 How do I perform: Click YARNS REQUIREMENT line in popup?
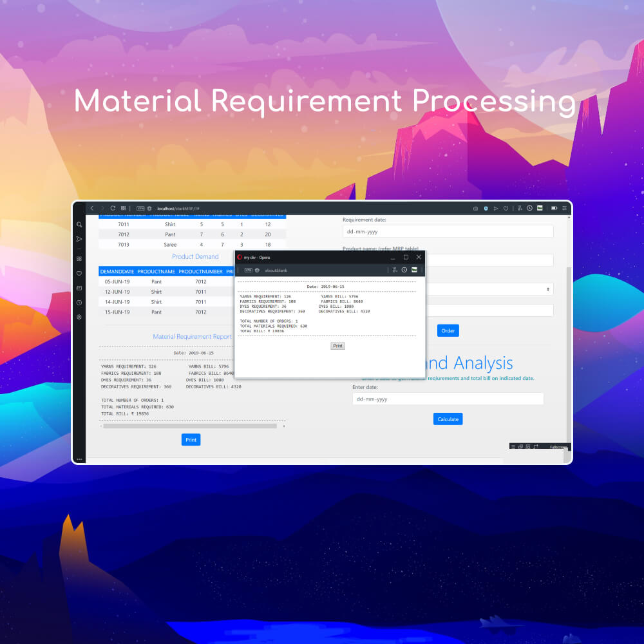click(265, 296)
